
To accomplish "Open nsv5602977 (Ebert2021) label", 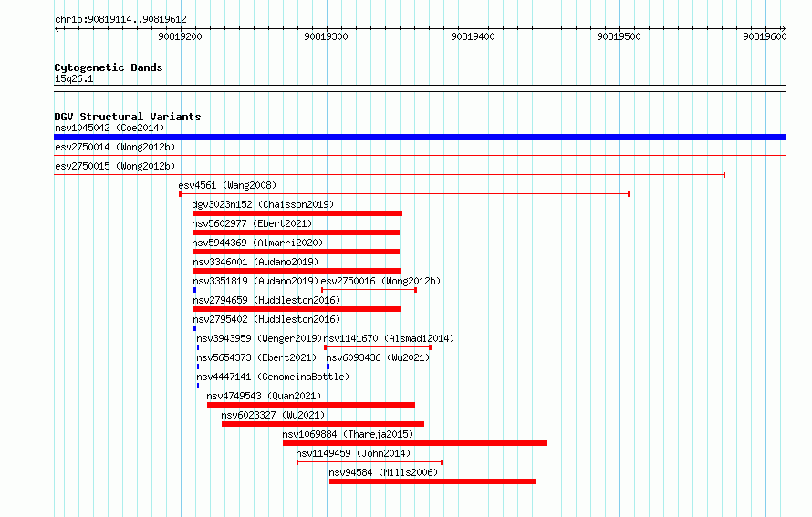I will pyautogui.click(x=252, y=223).
